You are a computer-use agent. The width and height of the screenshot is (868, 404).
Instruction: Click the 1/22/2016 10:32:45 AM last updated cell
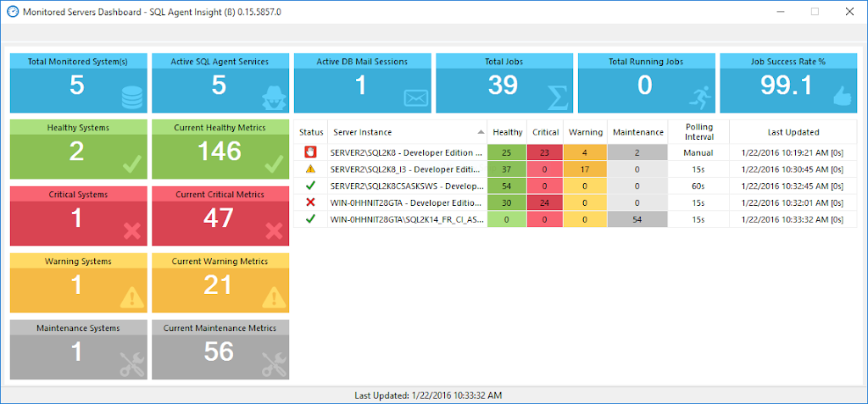tap(793, 186)
